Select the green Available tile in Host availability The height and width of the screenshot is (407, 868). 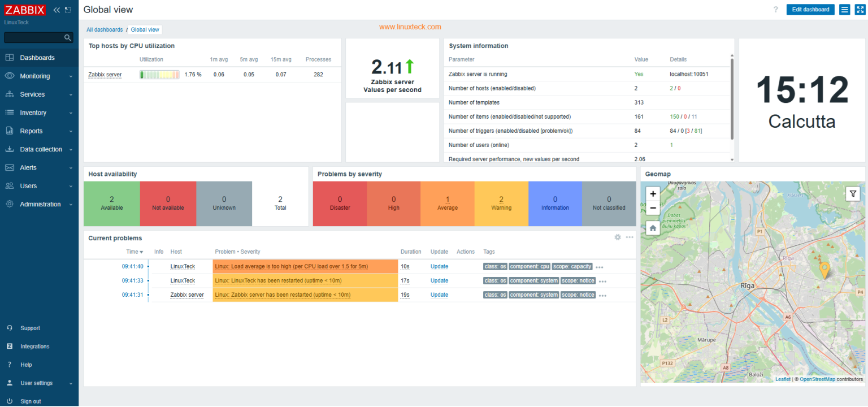112,204
